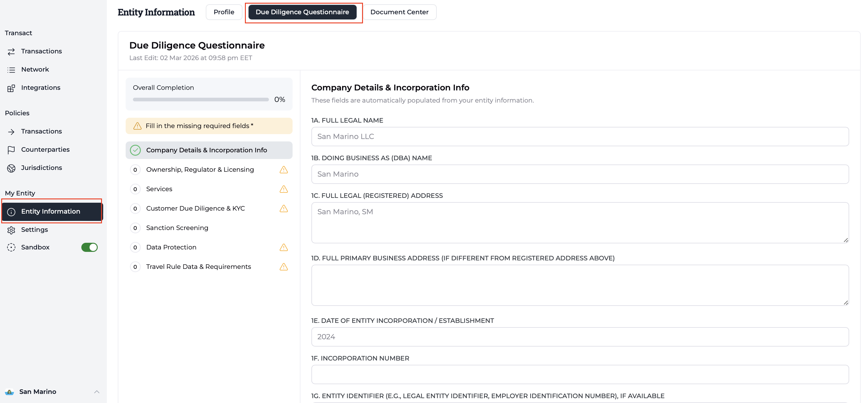
Task: Click the Transact Transactions arrows icon
Action: (11, 52)
